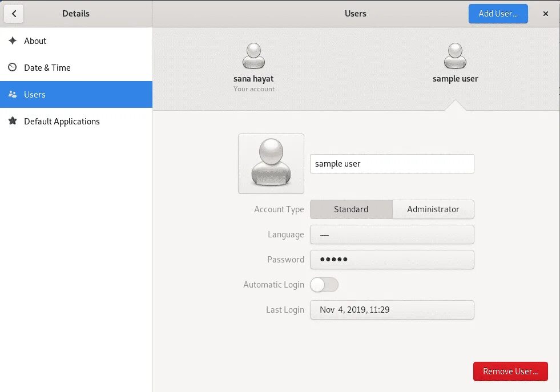Click 'sample user' name under top avatar
This screenshot has height=392, width=560.
(455, 79)
